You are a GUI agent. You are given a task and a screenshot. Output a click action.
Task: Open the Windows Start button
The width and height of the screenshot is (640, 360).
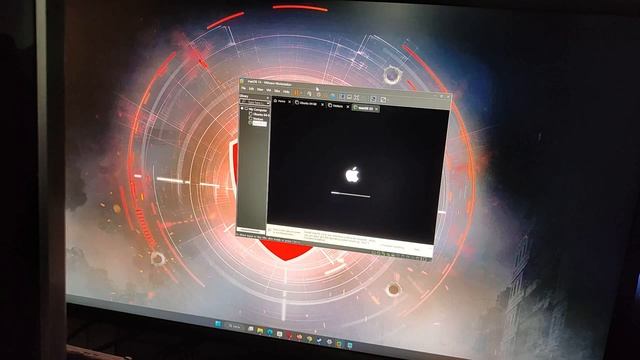pyautogui.click(x=218, y=324)
